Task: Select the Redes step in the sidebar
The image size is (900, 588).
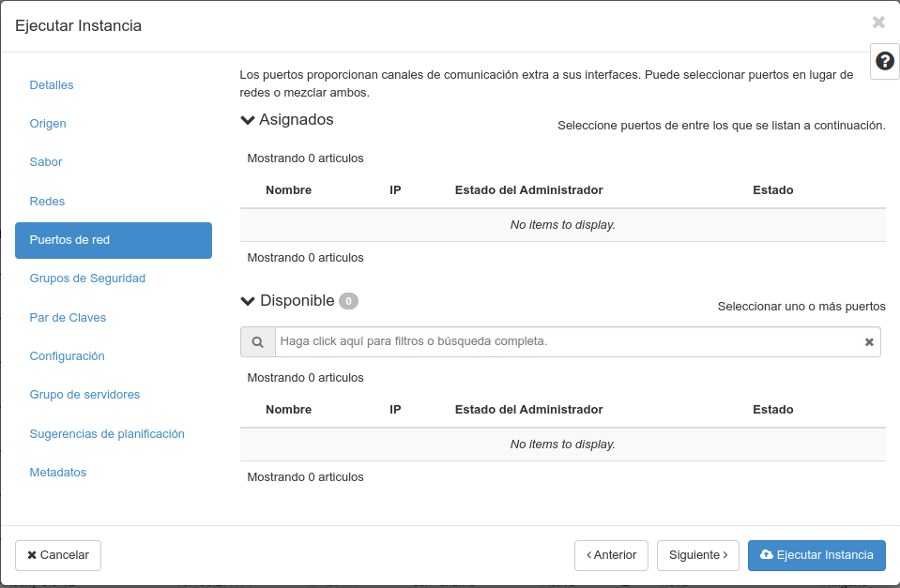Action: pyautogui.click(x=47, y=201)
